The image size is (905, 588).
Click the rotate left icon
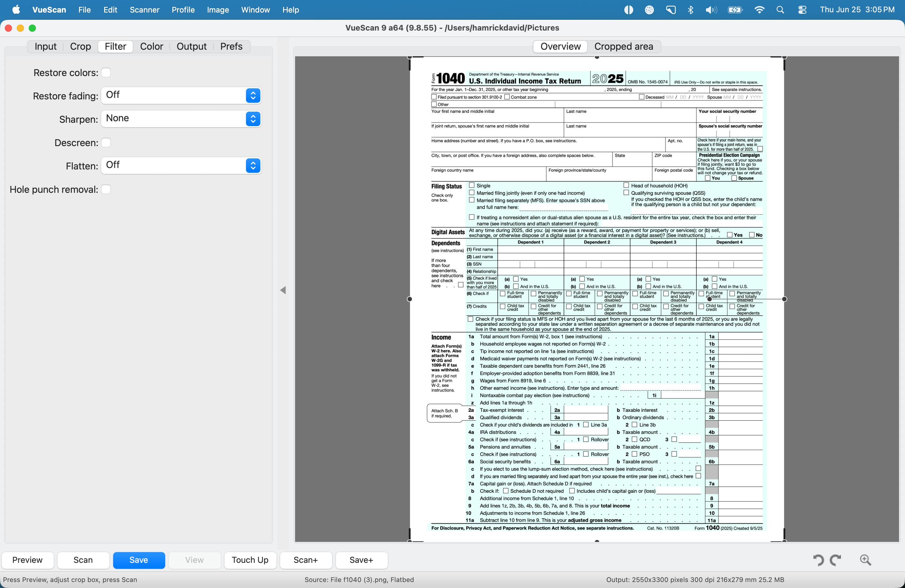[x=818, y=560]
